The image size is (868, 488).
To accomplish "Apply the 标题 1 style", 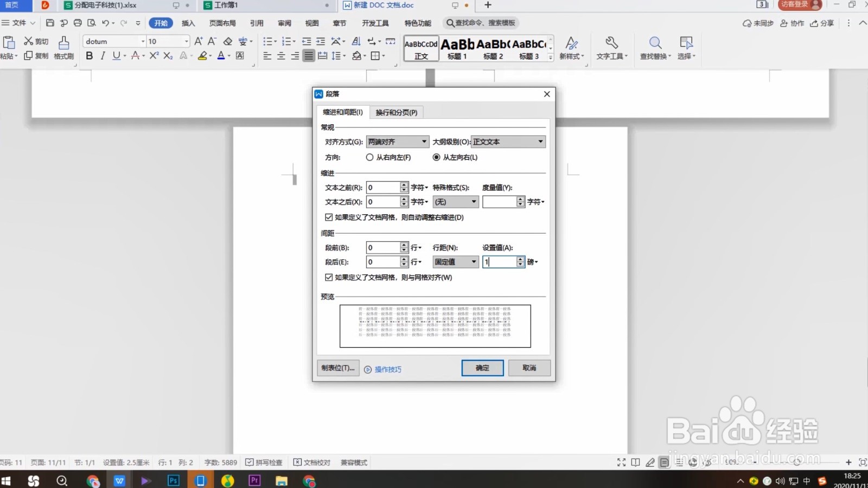I will click(x=457, y=48).
